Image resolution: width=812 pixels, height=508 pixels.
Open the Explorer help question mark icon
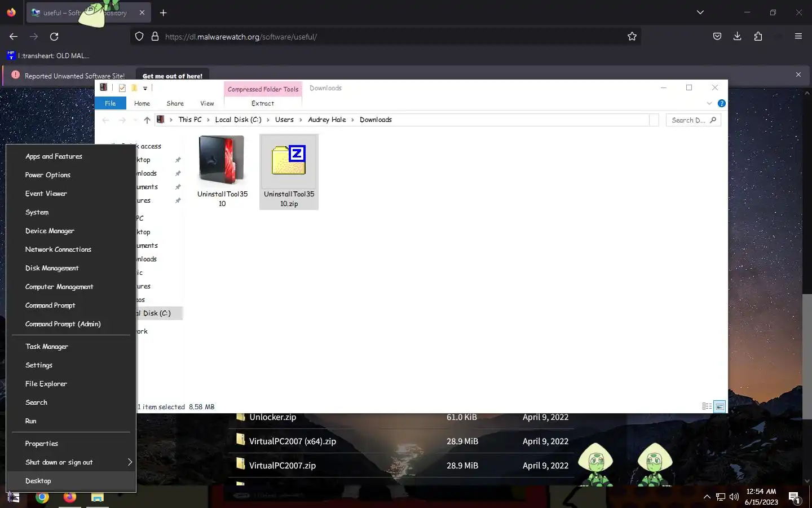click(722, 103)
